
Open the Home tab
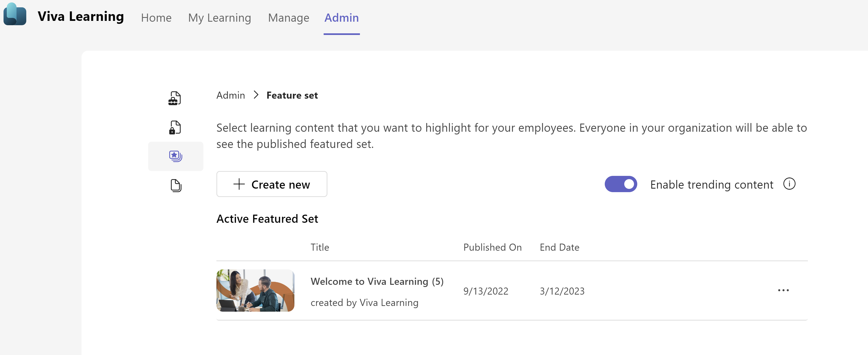(x=156, y=18)
